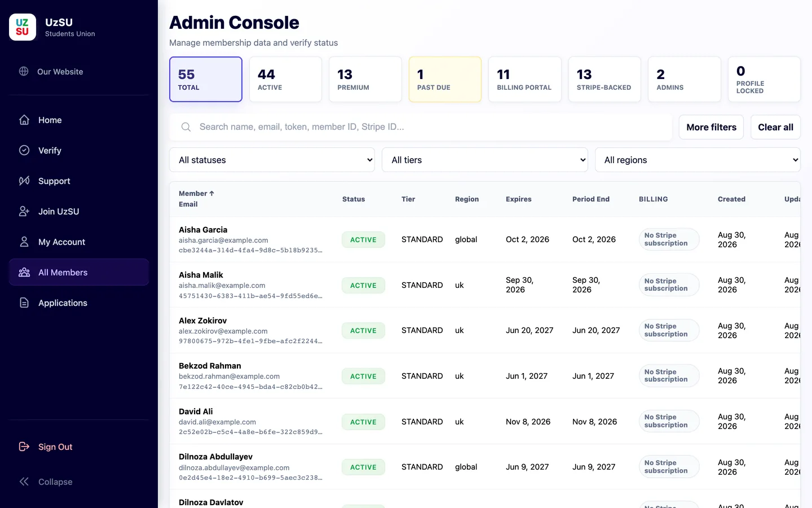
Task: Open My Account page
Action: pos(79,242)
